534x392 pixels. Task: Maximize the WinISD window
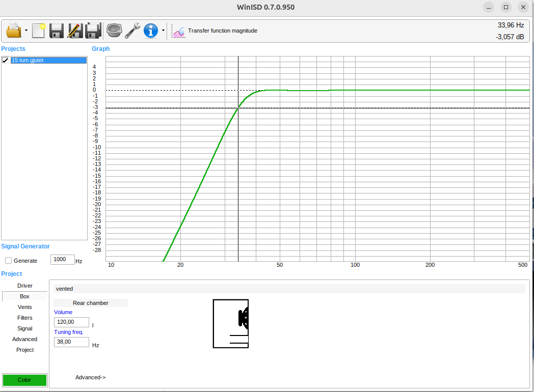point(506,7)
